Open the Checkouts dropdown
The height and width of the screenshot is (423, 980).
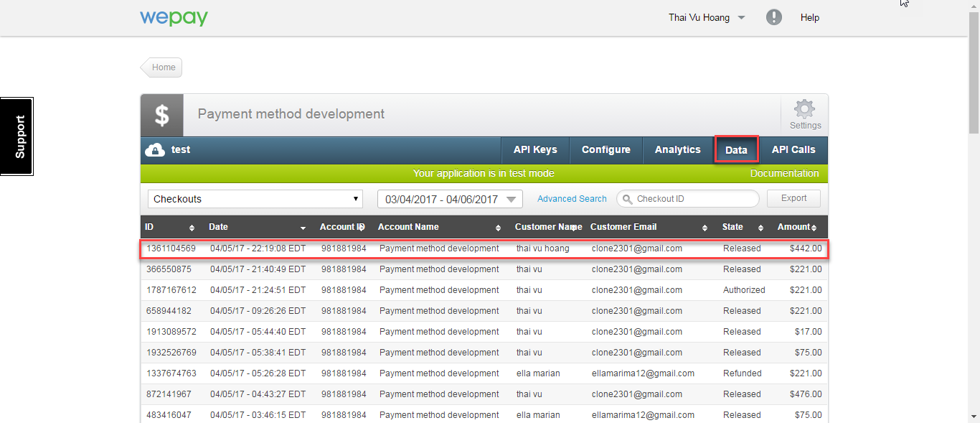(x=255, y=199)
